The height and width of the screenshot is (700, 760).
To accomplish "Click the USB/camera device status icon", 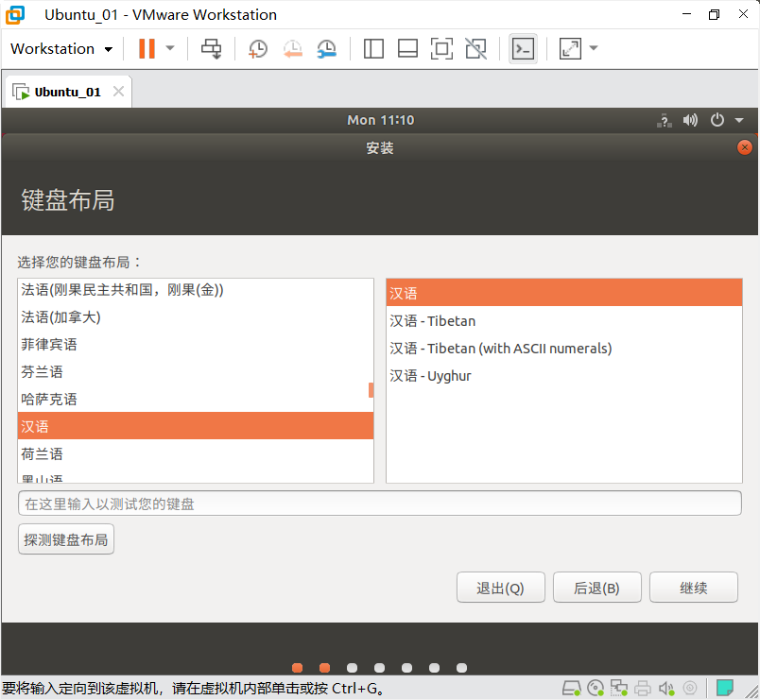I will pos(690,688).
